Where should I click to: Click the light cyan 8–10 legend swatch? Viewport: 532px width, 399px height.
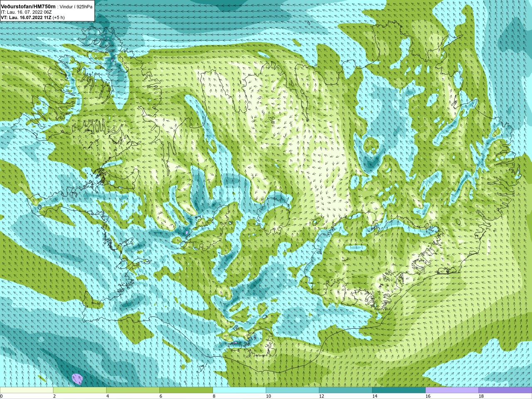[239, 390]
